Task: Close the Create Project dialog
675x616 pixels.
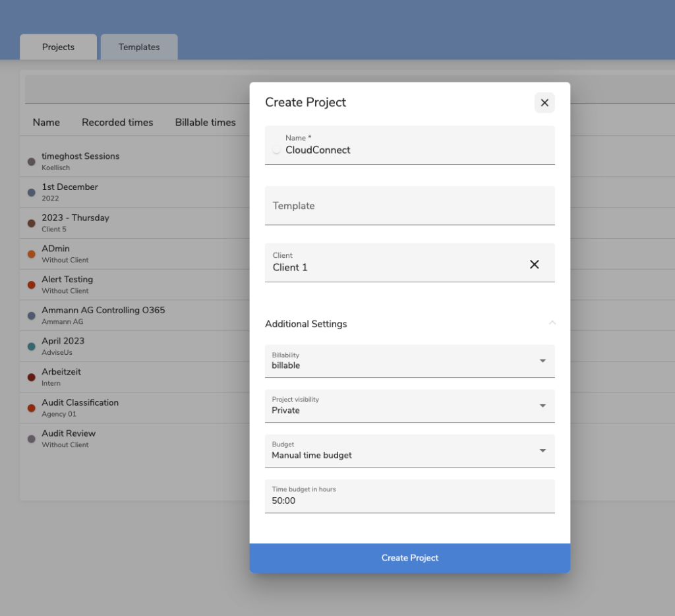Action: (x=544, y=103)
